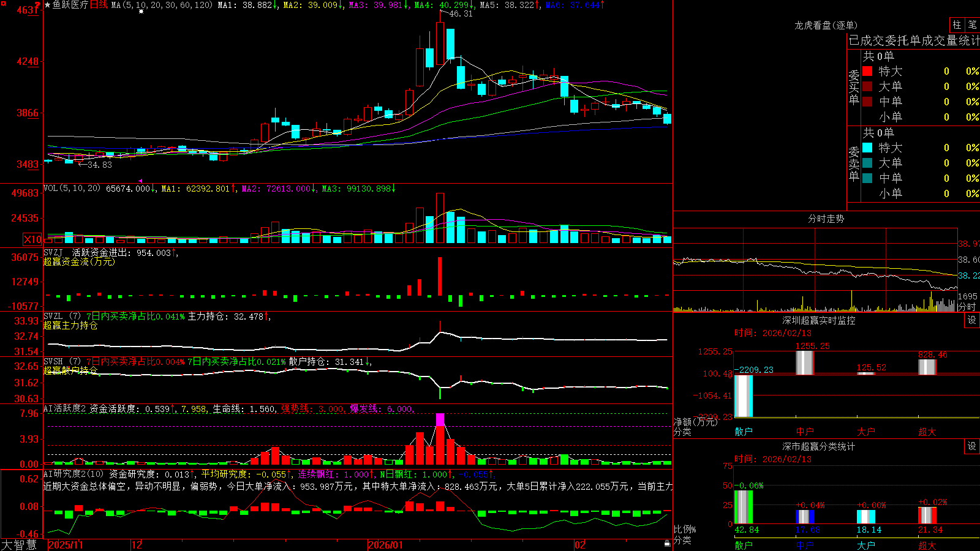Screen dimensions: 980x551
Task: Click the dark red 中单 swatch in 委买单
Action: point(867,102)
